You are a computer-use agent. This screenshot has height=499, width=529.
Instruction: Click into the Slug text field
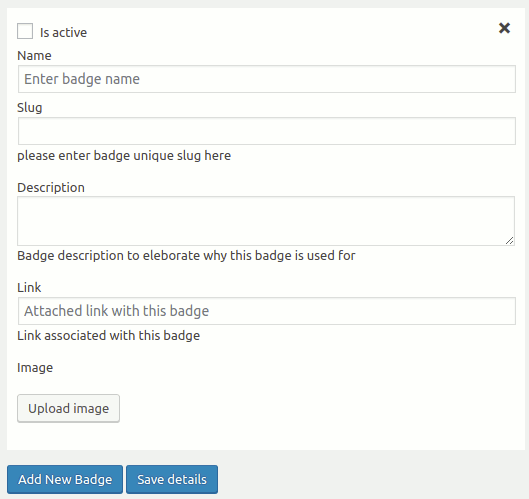(x=267, y=131)
